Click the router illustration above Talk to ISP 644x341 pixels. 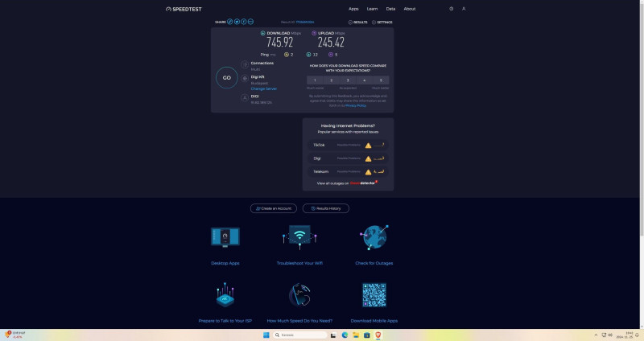(225, 294)
